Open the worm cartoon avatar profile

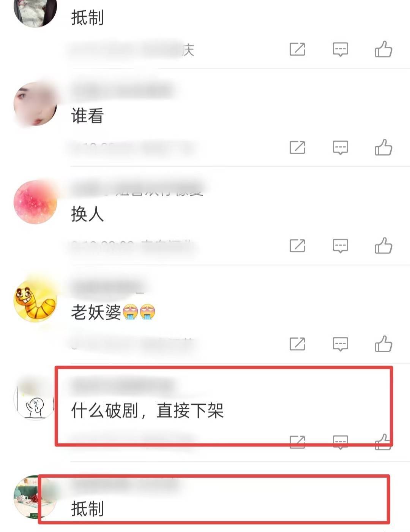point(35,300)
